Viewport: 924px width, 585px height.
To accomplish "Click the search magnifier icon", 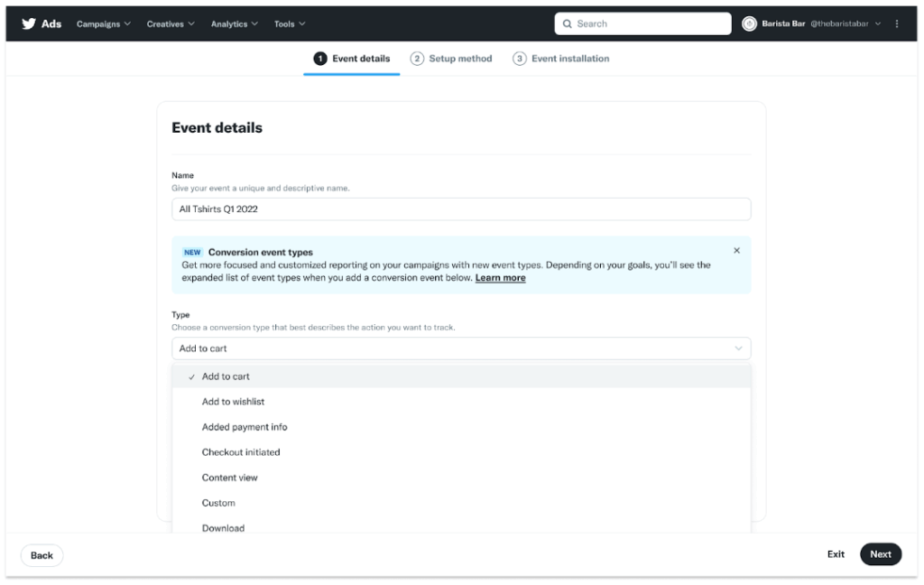I will point(567,23).
